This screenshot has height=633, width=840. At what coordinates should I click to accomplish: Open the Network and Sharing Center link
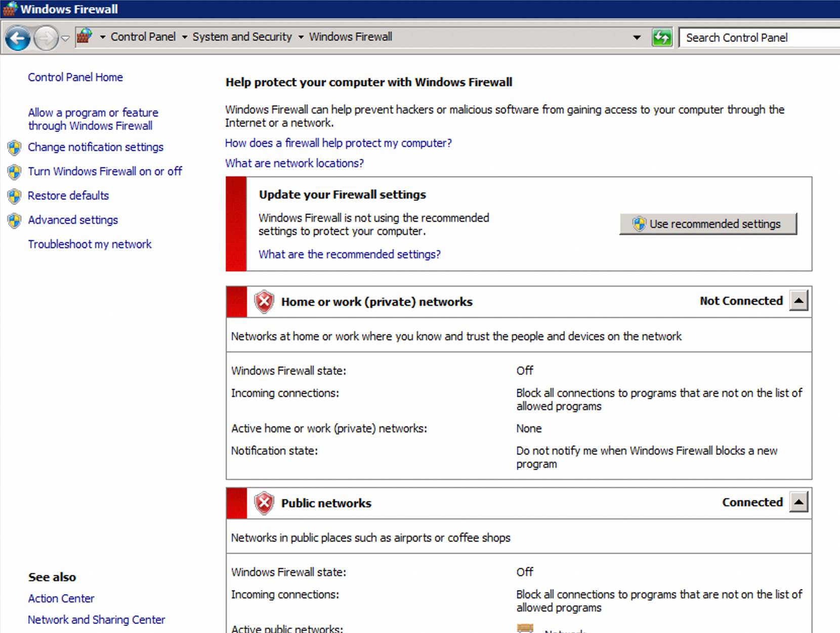tap(96, 619)
